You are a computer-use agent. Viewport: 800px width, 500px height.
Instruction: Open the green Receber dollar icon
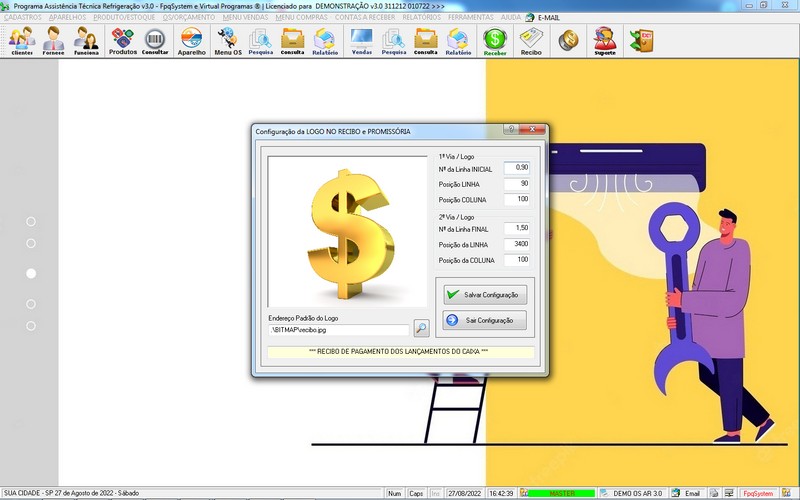click(495, 41)
